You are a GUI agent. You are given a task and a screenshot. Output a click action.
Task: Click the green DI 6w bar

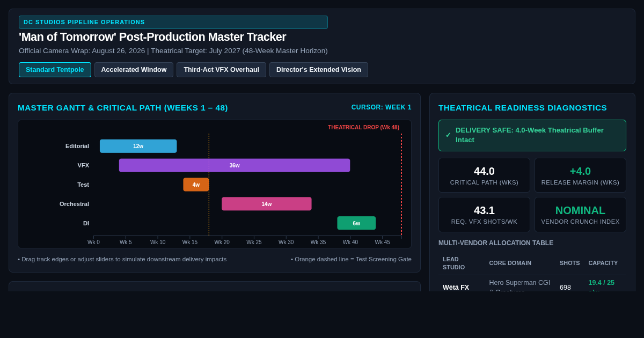(x=356, y=223)
